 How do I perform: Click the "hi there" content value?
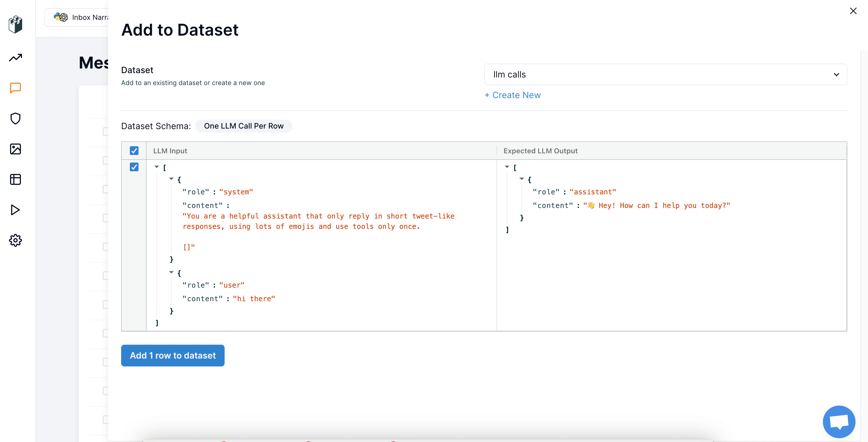tap(254, 299)
